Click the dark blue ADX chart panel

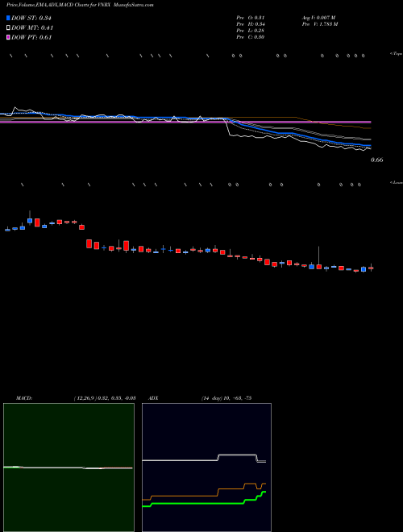click(206, 468)
